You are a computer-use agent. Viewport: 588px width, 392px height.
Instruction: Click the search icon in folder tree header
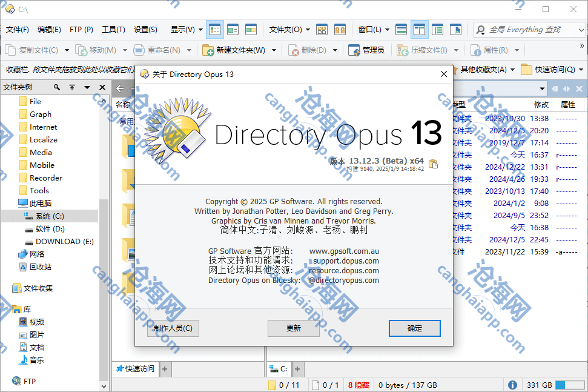[x=57, y=88]
